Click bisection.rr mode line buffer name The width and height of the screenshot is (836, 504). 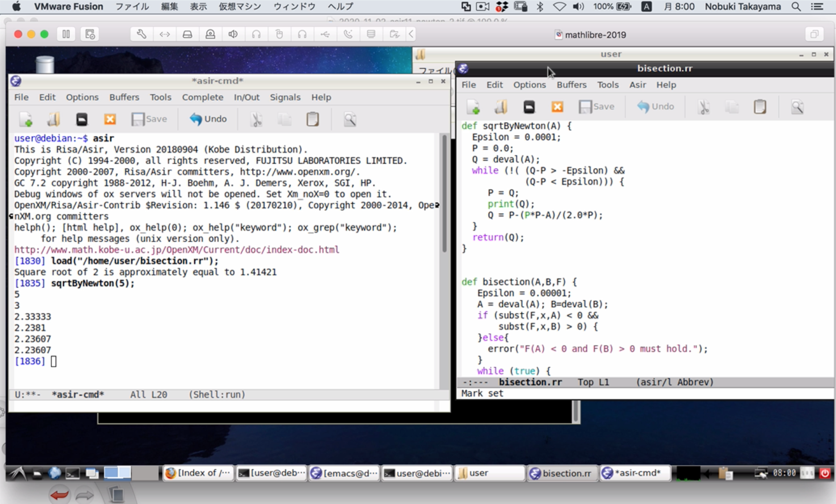530,382
